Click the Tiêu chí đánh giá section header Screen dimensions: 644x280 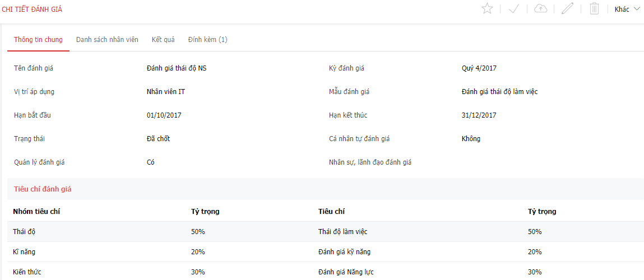point(43,189)
